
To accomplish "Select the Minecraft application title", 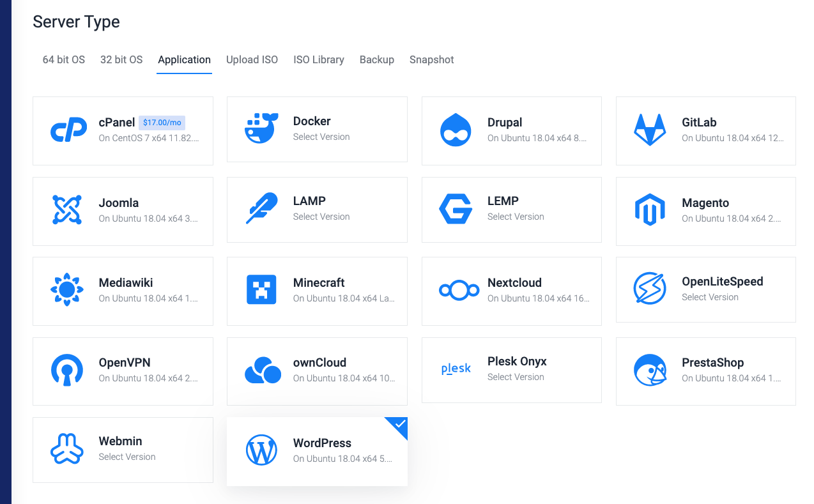I will (319, 282).
